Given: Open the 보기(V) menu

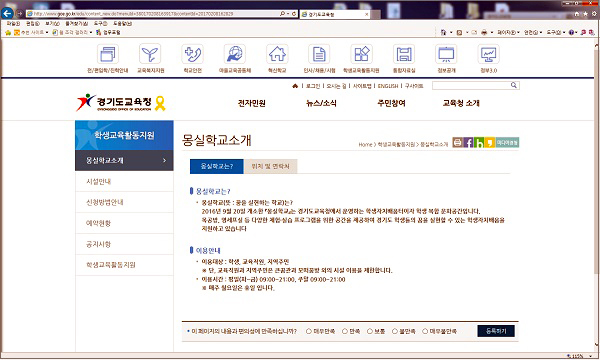Looking at the screenshot, I should [52, 24].
